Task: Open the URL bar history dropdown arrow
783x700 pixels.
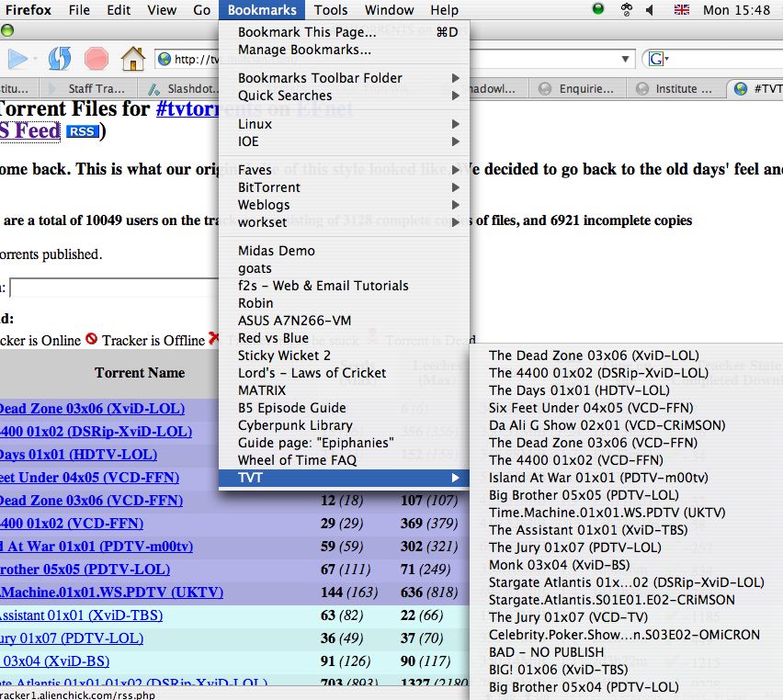Action: pos(625,59)
